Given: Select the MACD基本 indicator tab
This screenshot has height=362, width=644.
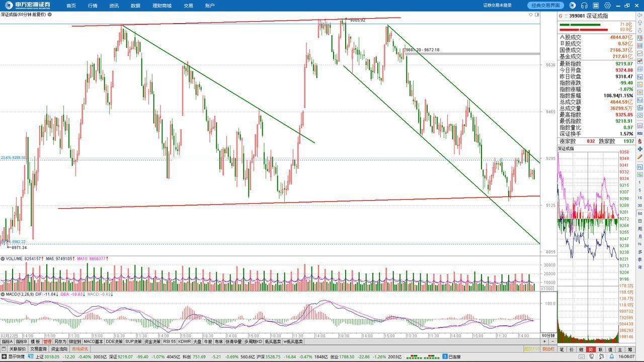Looking at the screenshot, I should pos(93,342).
